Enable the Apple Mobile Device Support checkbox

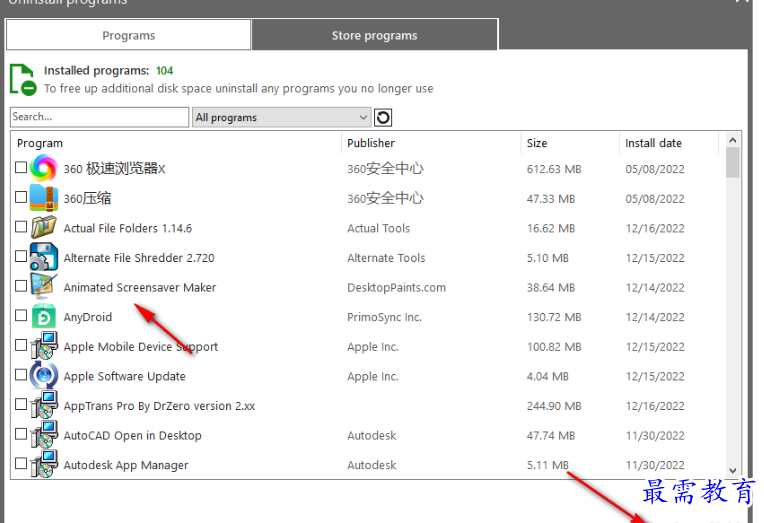21,346
